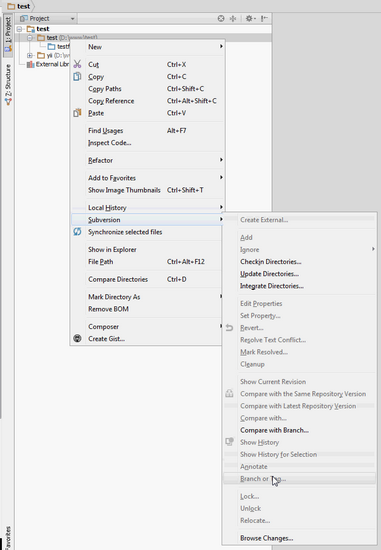
Task: Select the 1: Project side tab
Action: pyautogui.click(x=8, y=34)
